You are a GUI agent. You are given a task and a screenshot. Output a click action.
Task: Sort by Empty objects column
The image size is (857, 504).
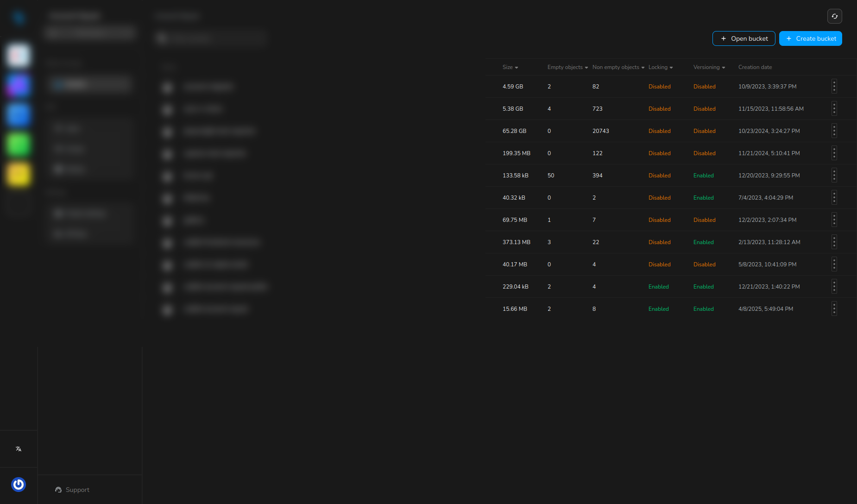(567, 67)
